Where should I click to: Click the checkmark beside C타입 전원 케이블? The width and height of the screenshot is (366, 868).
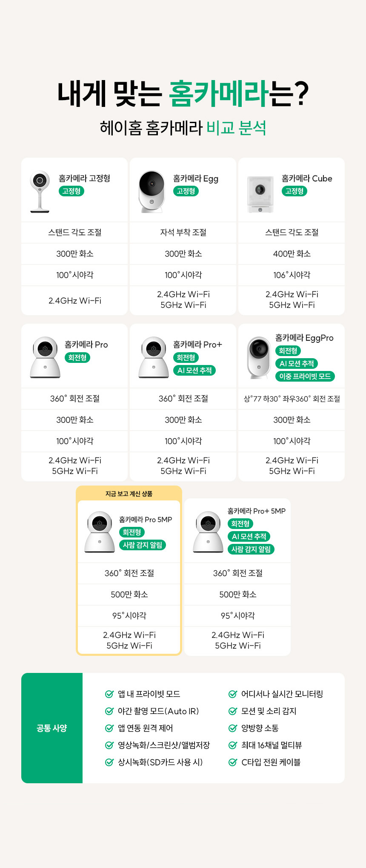coord(233,762)
